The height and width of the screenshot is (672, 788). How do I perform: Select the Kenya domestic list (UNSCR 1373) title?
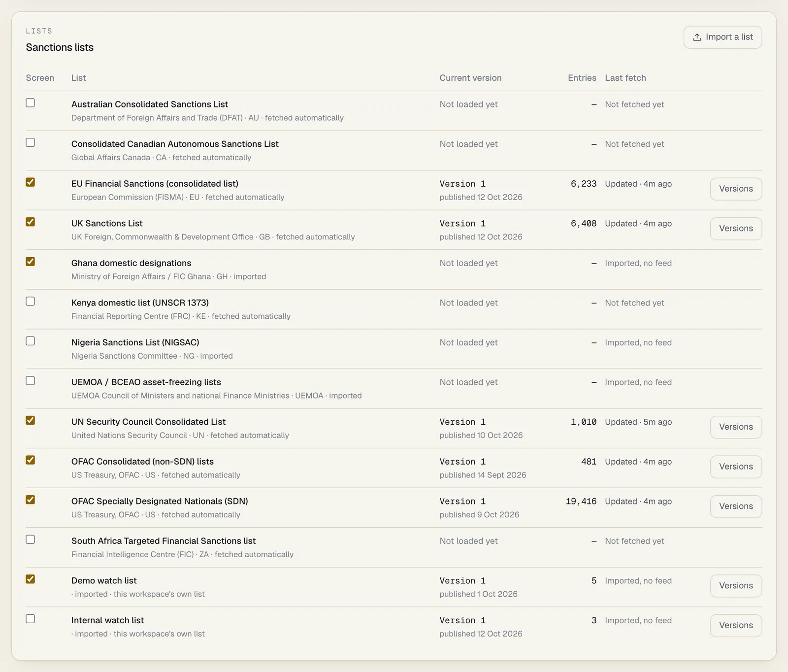pos(140,302)
